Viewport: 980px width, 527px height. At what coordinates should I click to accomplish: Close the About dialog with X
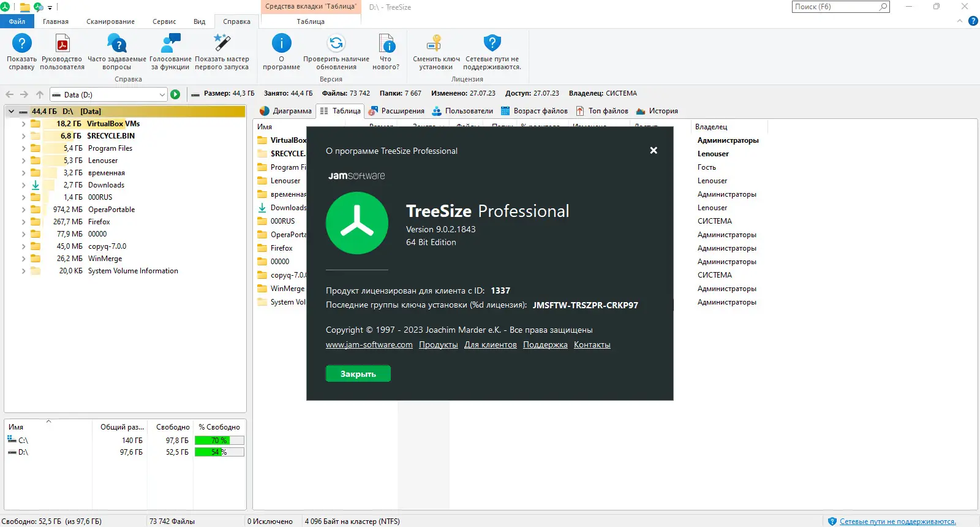654,150
